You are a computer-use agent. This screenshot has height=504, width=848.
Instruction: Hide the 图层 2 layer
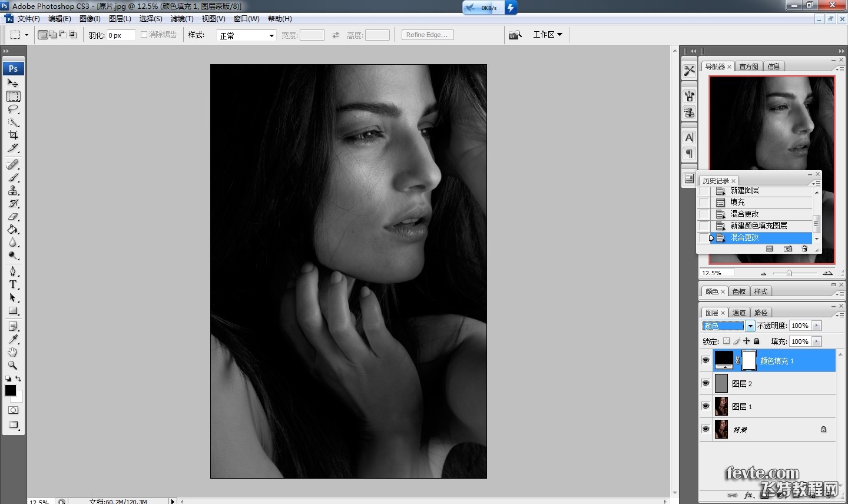click(705, 383)
